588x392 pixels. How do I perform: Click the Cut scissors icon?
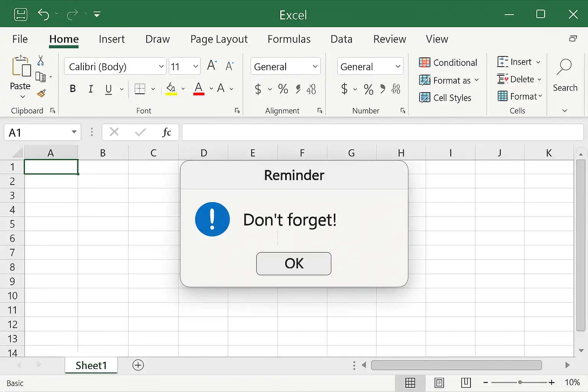coord(41,60)
